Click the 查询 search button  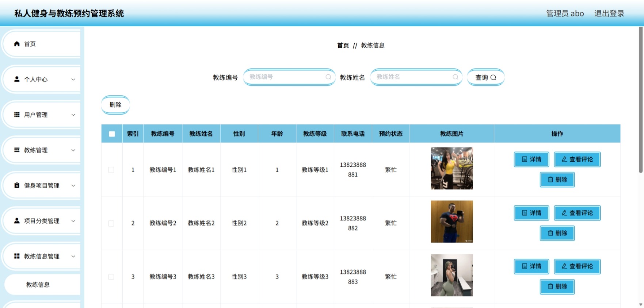click(486, 77)
